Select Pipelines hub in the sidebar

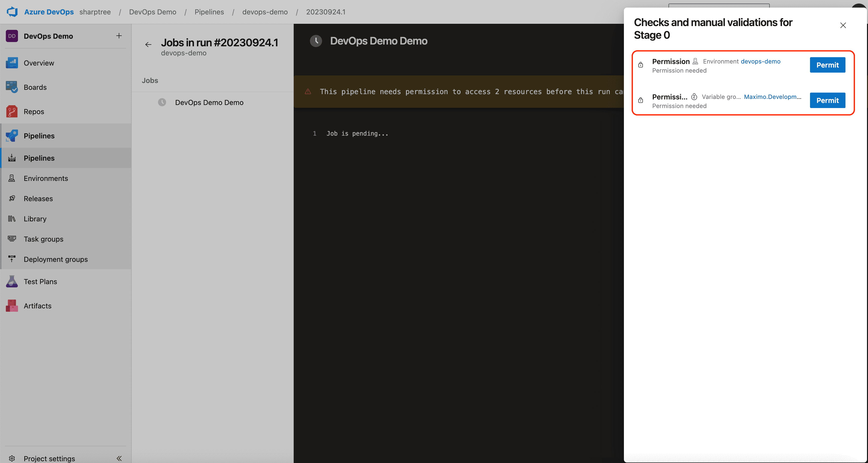[x=66, y=136]
